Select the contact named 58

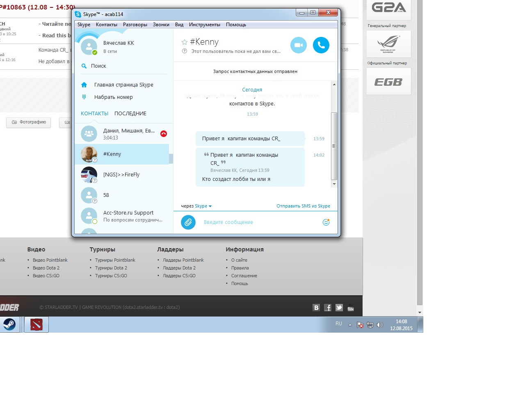122,195
